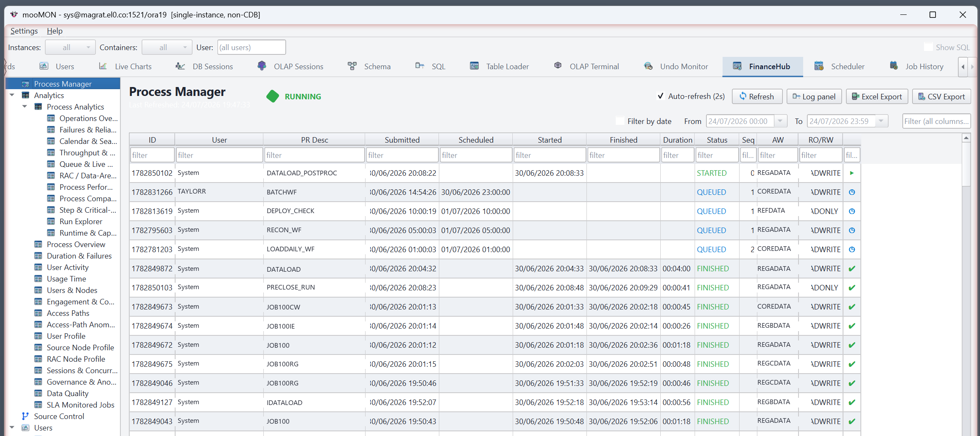The height and width of the screenshot is (436, 980).
Task: Click the Undo Monitor tab icon
Action: pyautogui.click(x=648, y=66)
